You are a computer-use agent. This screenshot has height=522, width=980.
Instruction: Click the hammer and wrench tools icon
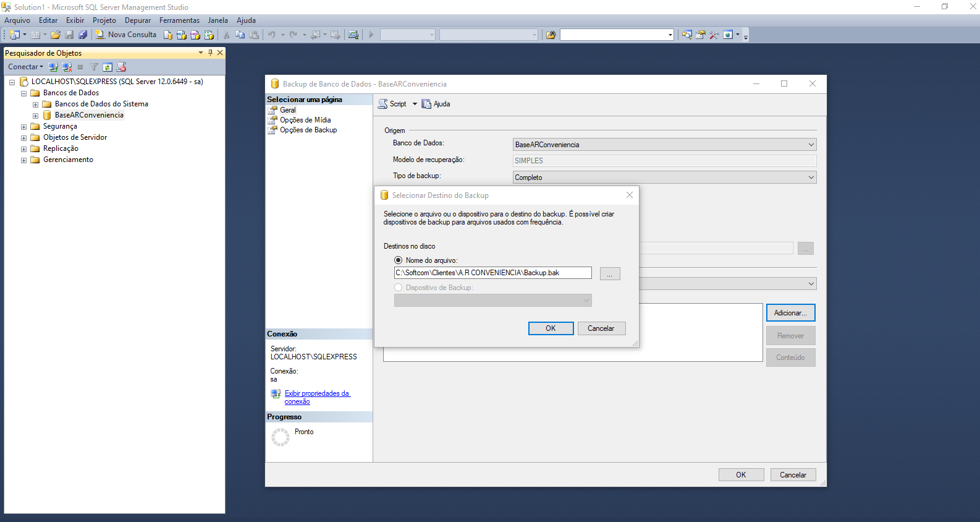(x=714, y=35)
